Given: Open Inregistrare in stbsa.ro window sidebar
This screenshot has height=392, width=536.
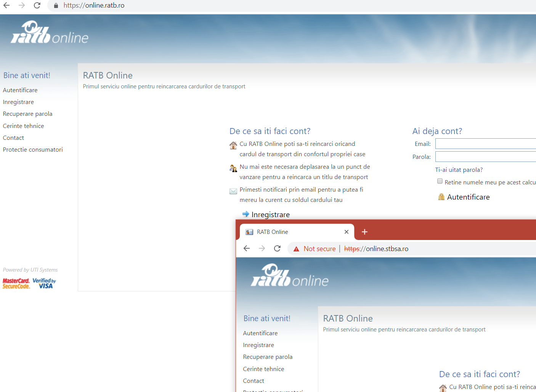Looking at the screenshot, I should click(x=258, y=345).
